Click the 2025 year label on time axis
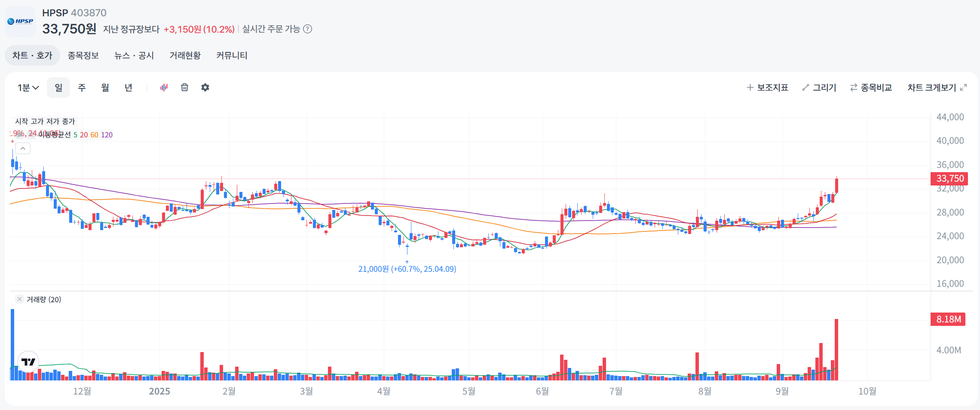This screenshot has width=980, height=410. (x=159, y=391)
